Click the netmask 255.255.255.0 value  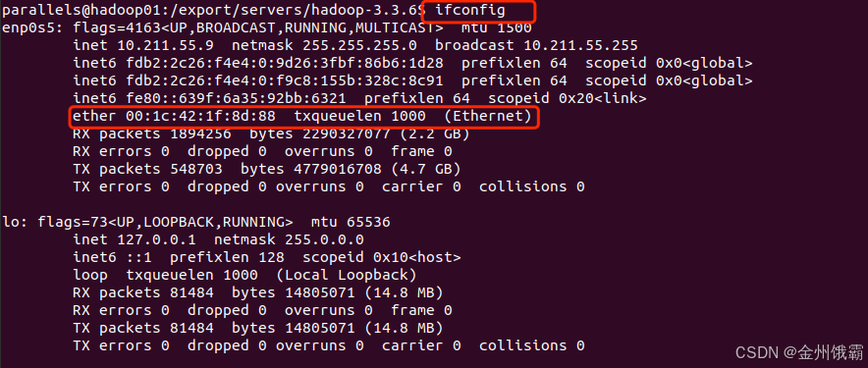tap(360, 45)
